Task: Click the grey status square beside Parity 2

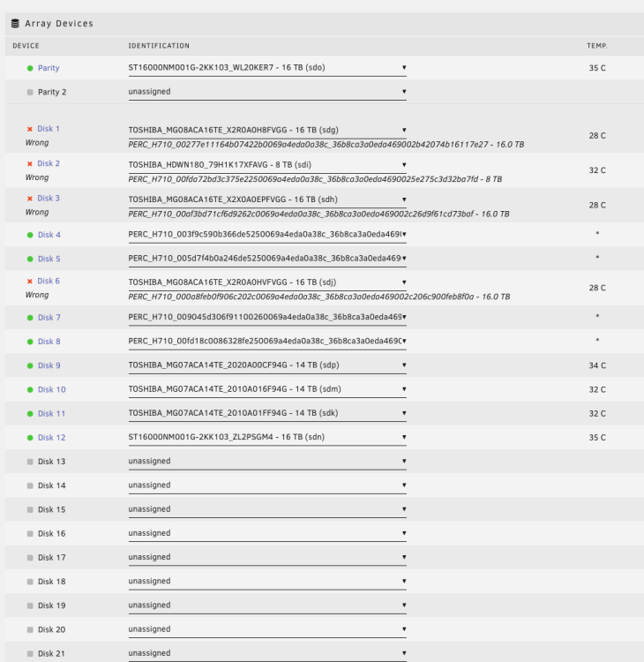Action: 30,92
